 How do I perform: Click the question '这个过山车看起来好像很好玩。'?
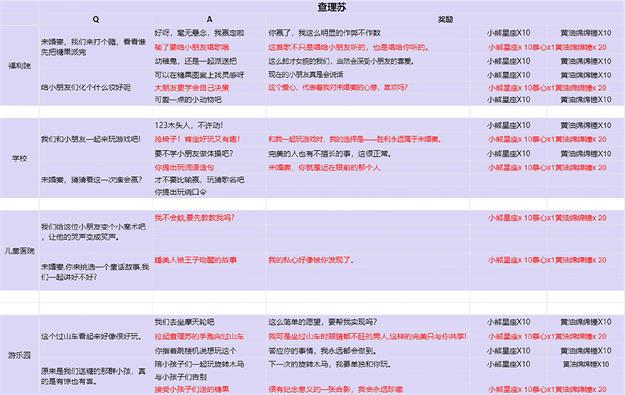coord(92,336)
